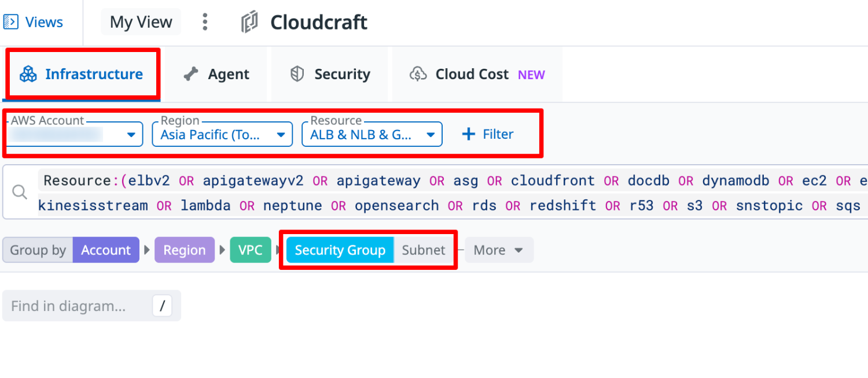
Task: Click the plus icon beside Filter
Action: point(468,134)
